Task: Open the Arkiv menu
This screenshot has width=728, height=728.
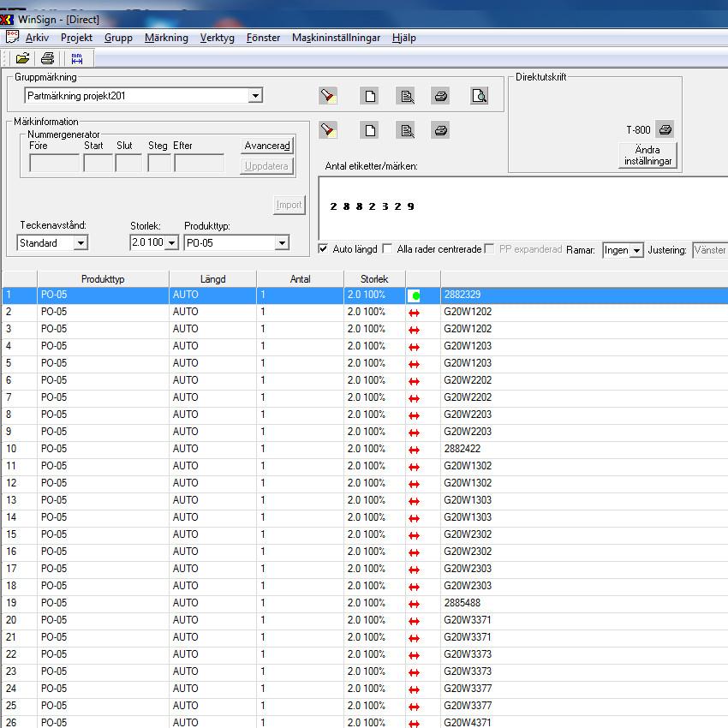Action: [x=37, y=38]
